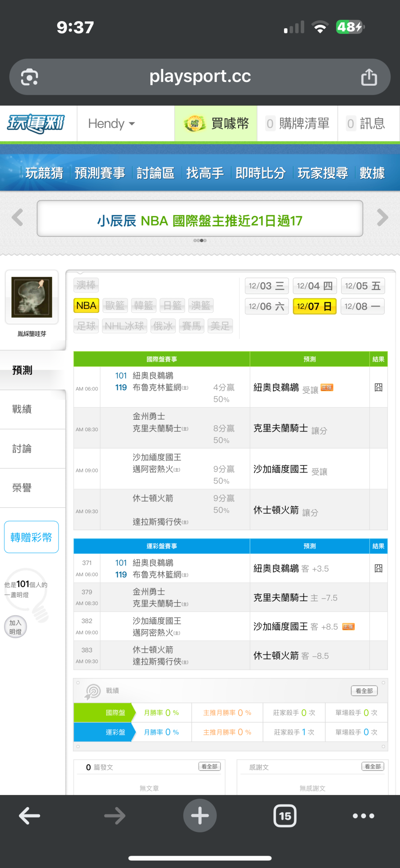Open the tab switcher showing 15 tabs
Screen dimensions: 400x868
pyautogui.click(x=285, y=815)
